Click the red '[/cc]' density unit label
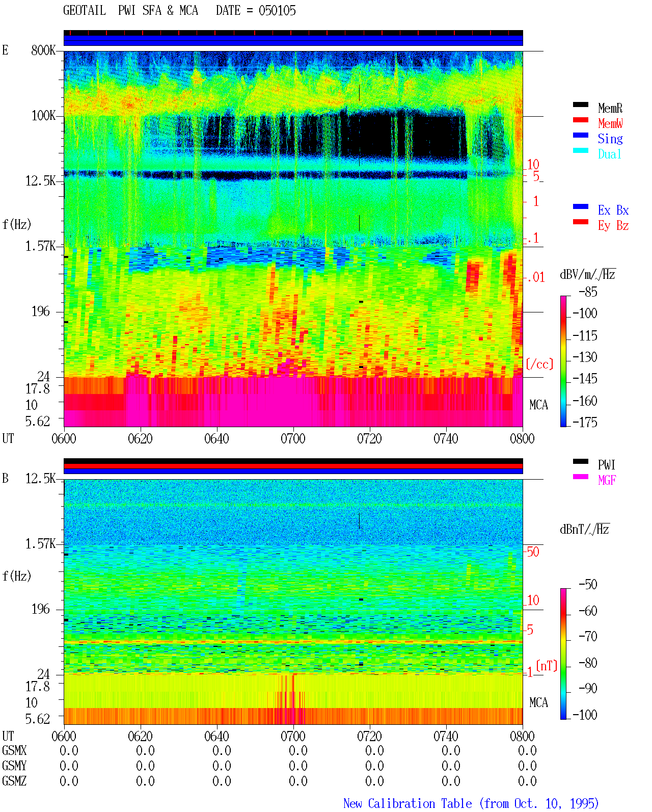The image size is (652, 812). [539, 364]
